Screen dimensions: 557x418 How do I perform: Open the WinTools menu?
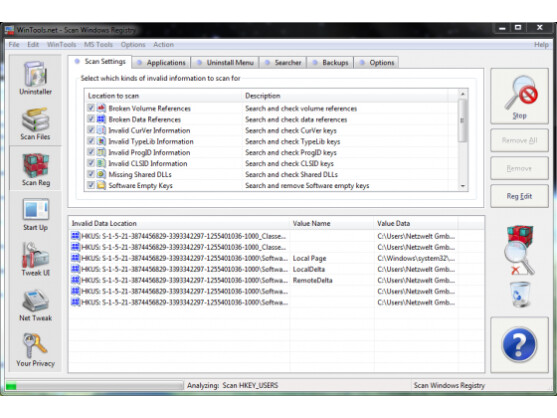click(61, 44)
